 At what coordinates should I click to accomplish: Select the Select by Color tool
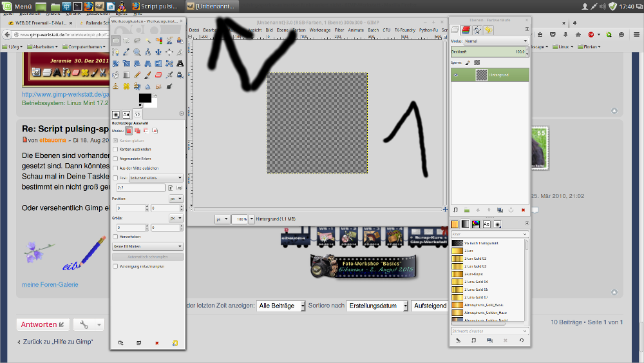[x=158, y=40]
